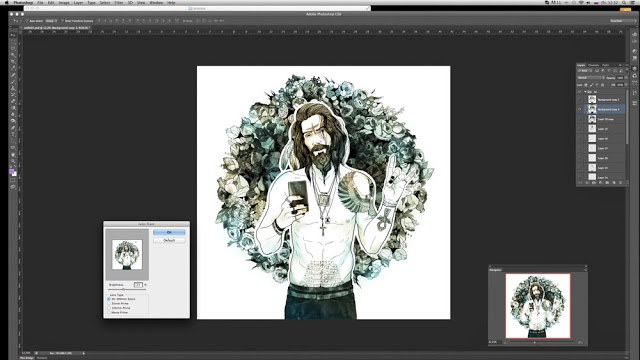Viewport: 640px width, 360px height.
Task: Toggle the Auto-Select checkbox
Action: pyautogui.click(x=27, y=21)
